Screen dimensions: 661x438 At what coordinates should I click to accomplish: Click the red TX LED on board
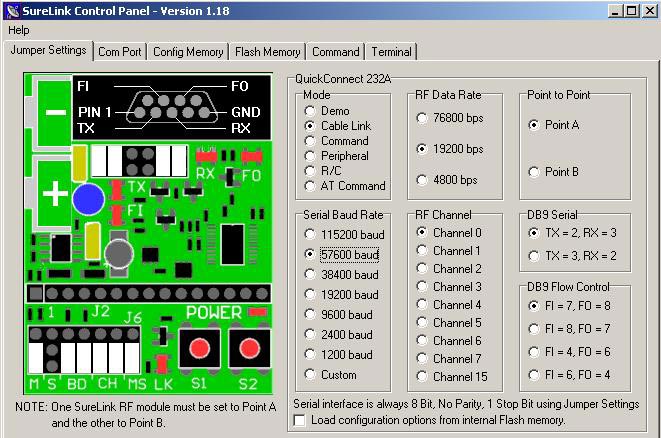(x=117, y=191)
